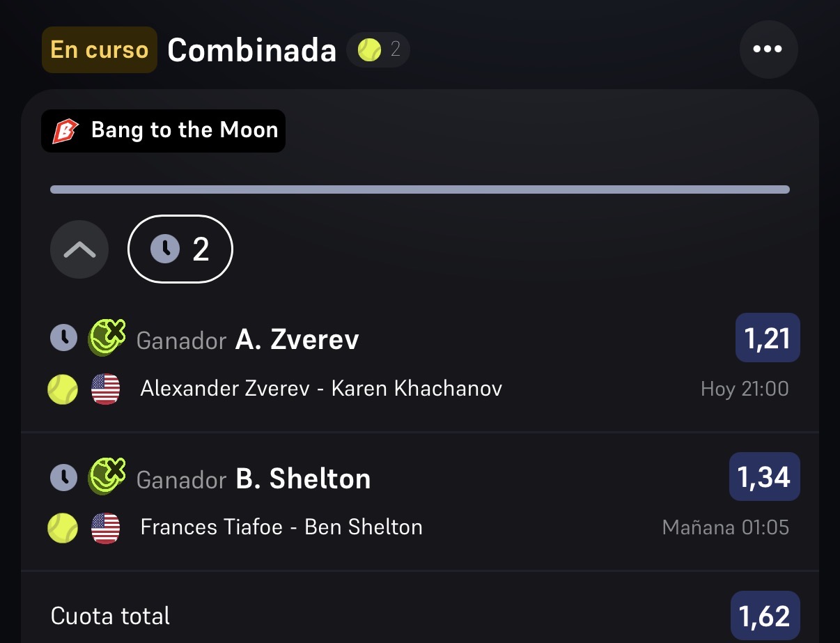The image size is (840, 643).
Task: Tap the pending clock icon for Zverev
Action: (63, 339)
